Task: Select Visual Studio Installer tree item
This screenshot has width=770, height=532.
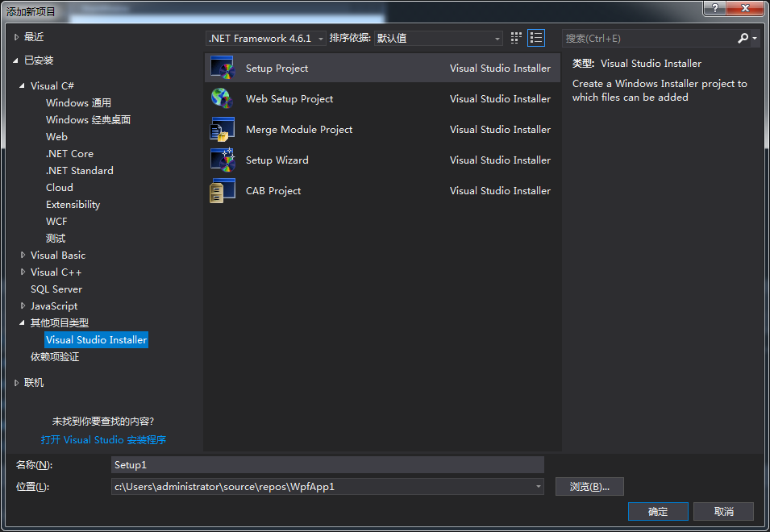Action: [x=96, y=339]
